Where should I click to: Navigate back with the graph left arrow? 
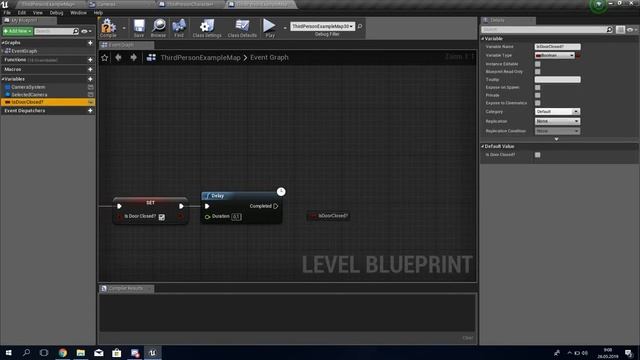118,58
